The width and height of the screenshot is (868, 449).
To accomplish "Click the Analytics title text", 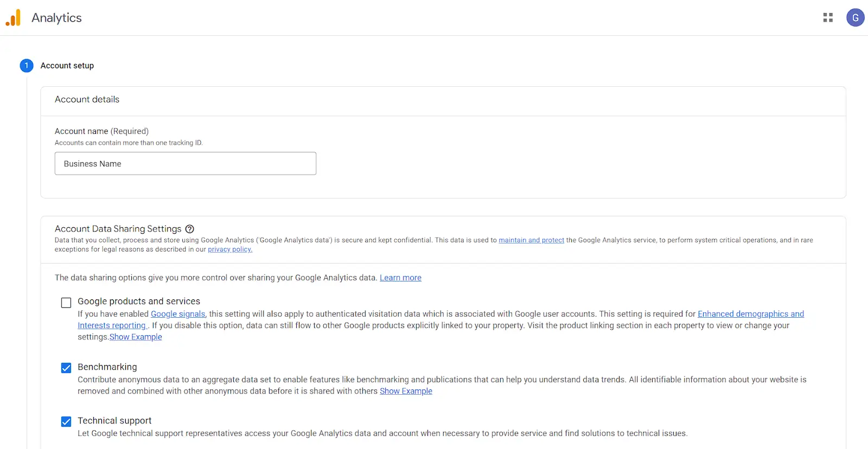I will point(56,18).
